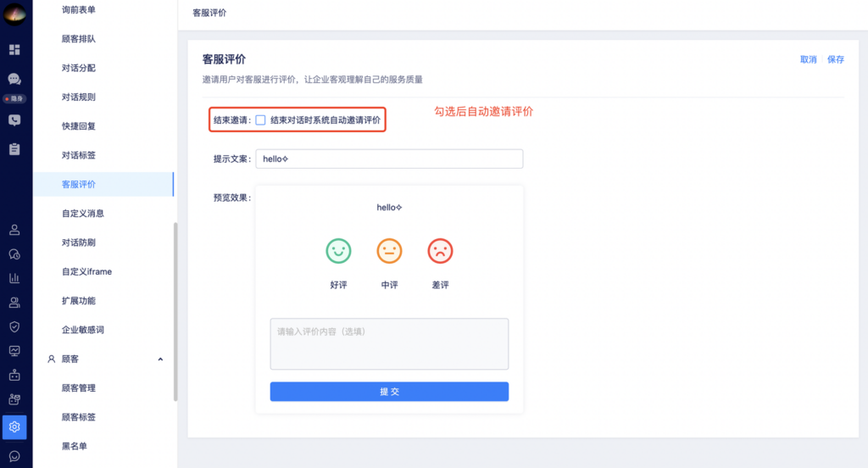Open the dashboard grid icon in sidebar
Image resolution: width=868 pixels, height=468 pixels.
pos(14,50)
